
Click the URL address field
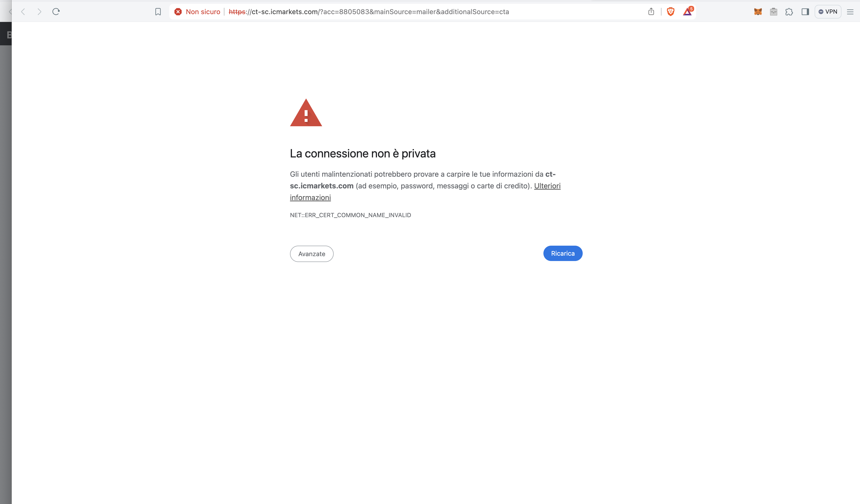coord(369,12)
